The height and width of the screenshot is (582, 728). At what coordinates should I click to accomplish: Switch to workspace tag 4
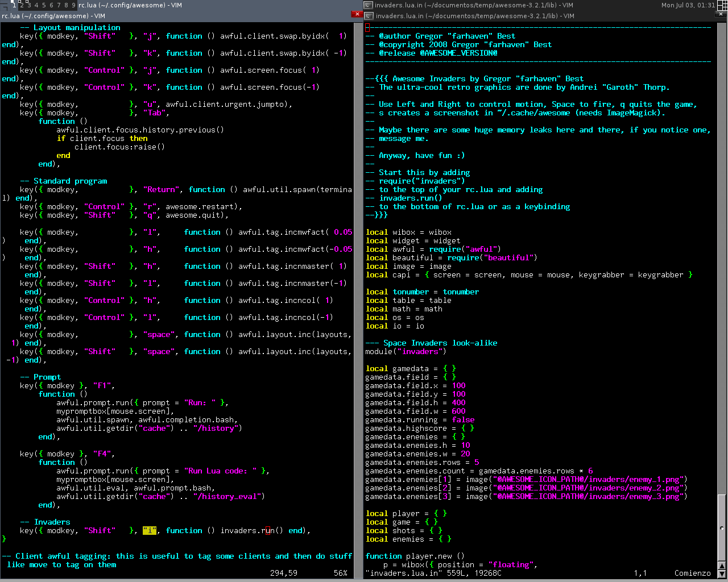point(36,5)
